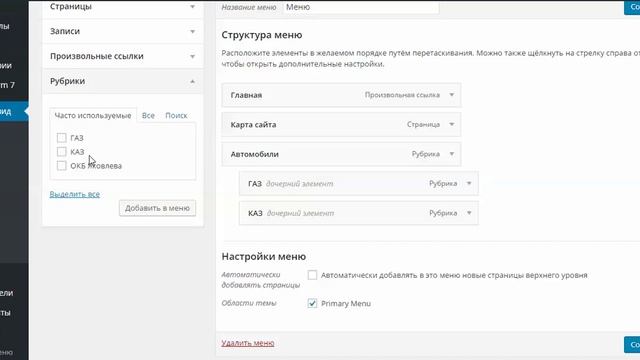Click the Выделить все link
Image resolution: width=640 pixels, height=360 pixels.
pyautogui.click(x=75, y=194)
